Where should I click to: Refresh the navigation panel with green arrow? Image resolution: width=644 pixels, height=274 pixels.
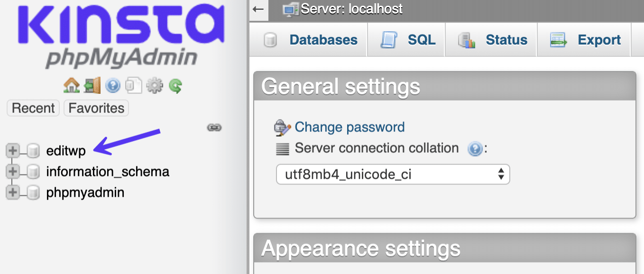[x=175, y=85]
